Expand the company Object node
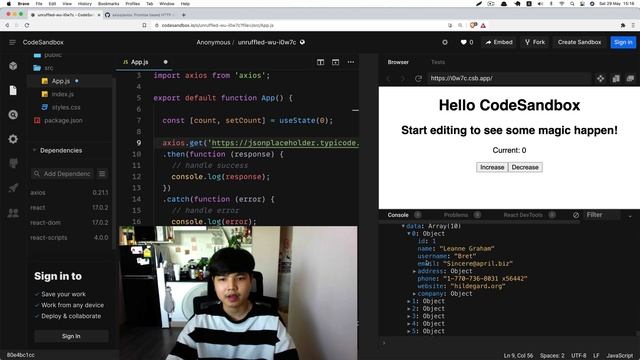 tap(414, 294)
